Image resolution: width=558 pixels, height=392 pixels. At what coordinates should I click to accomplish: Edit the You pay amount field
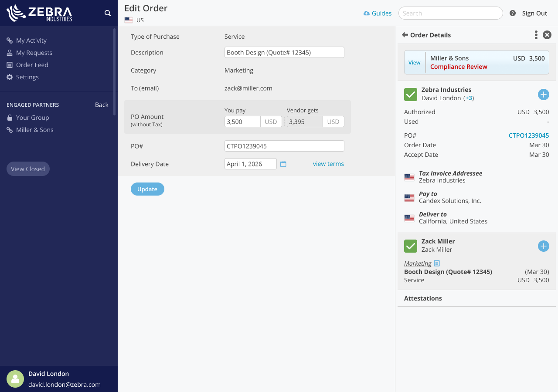[242, 122]
